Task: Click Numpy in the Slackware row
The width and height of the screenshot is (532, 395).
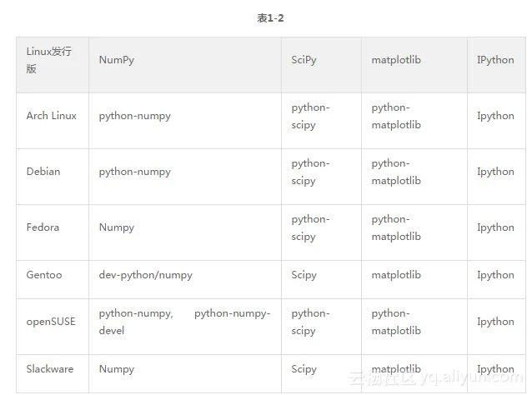Action: click(x=117, y=369)
